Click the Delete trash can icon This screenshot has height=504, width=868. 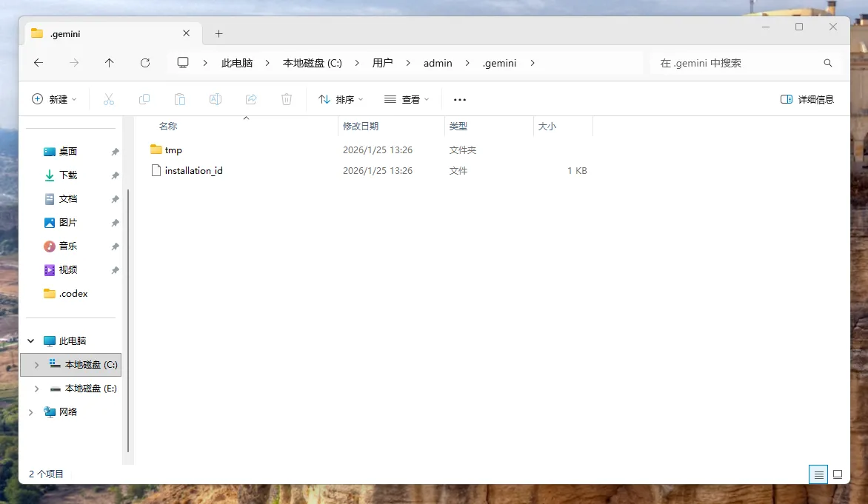(x=287, y=99)
